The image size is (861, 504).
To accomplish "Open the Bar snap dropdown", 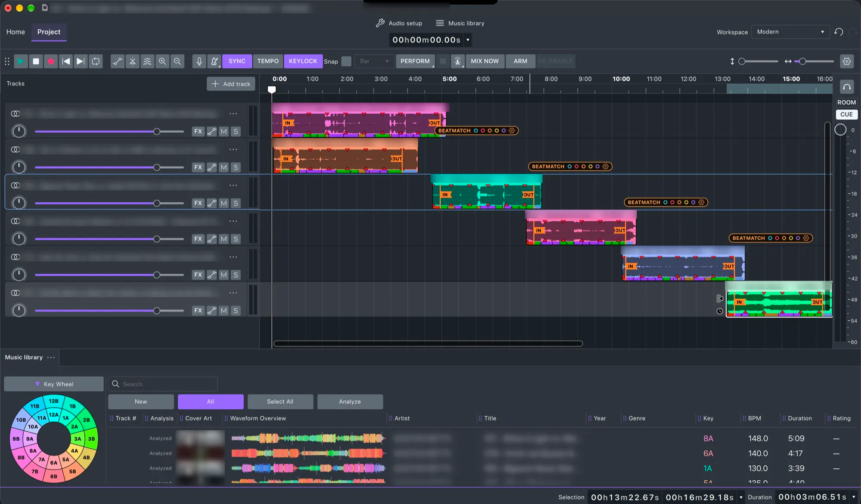I will click(x=374, y=61).
